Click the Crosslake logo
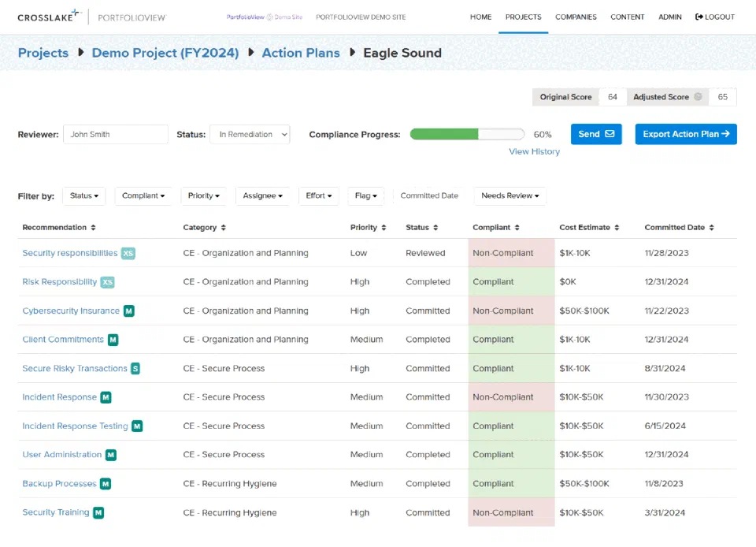This screenshot has width=756, height=547. coord(50,17)
